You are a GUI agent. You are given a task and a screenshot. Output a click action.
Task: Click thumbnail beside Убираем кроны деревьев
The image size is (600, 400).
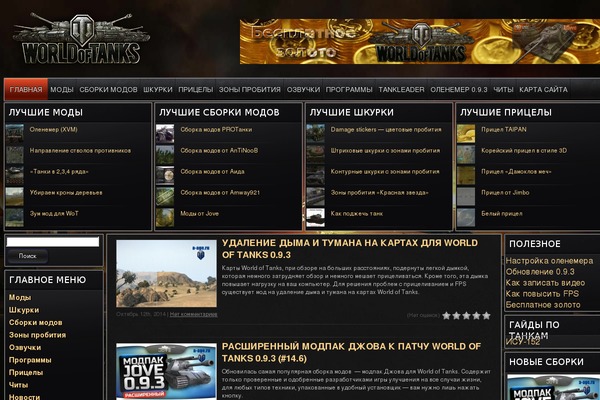pyautogui.click(x=15, y=196)
